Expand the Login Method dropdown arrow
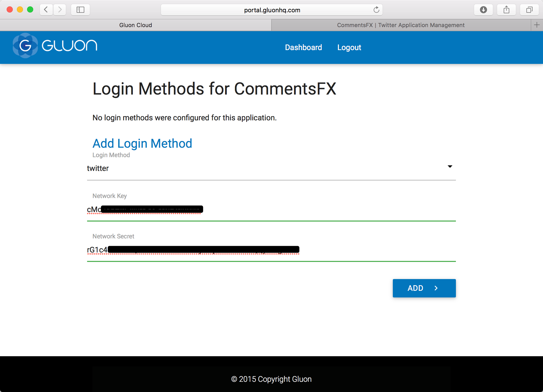Screen dimensions: 543x392 tap(450, 166)
